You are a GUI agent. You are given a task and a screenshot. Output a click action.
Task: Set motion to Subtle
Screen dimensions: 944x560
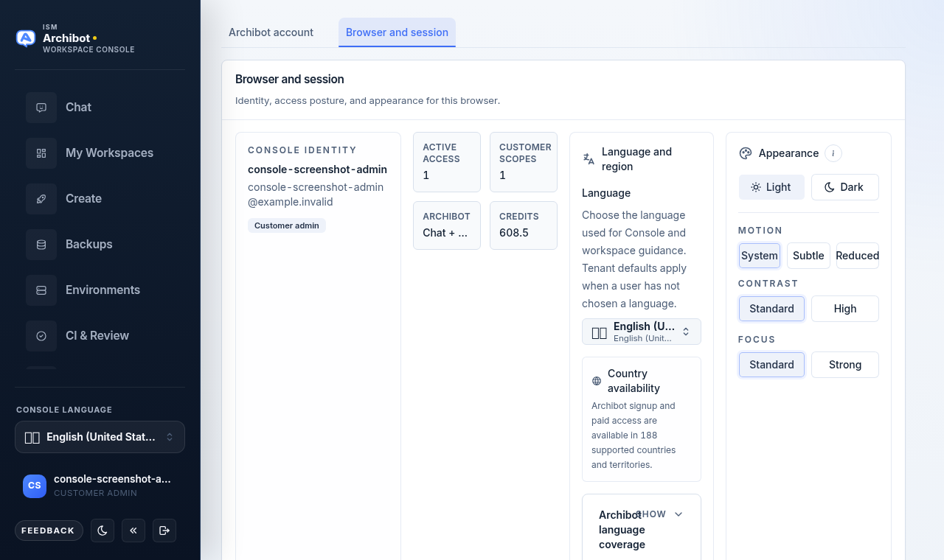[x=808, y=256]
